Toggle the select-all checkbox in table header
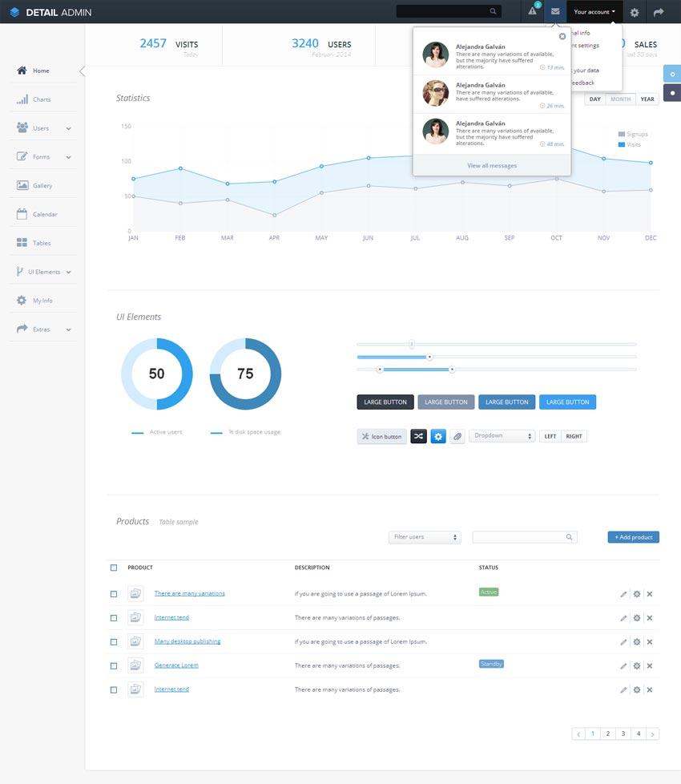This screenshot has width=681, height=784. click(114, 568)
